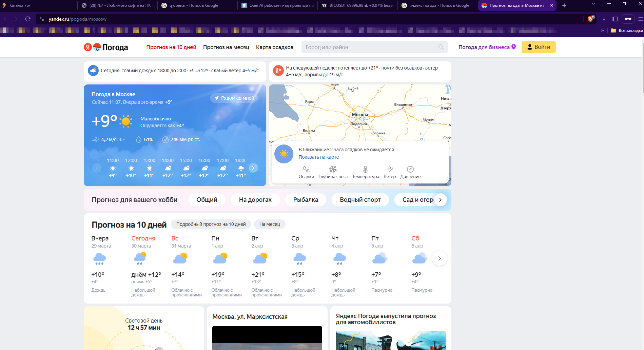Close the active Прогноз погоды tab
The width and height of the screenshot is (644, 350).
552,5
